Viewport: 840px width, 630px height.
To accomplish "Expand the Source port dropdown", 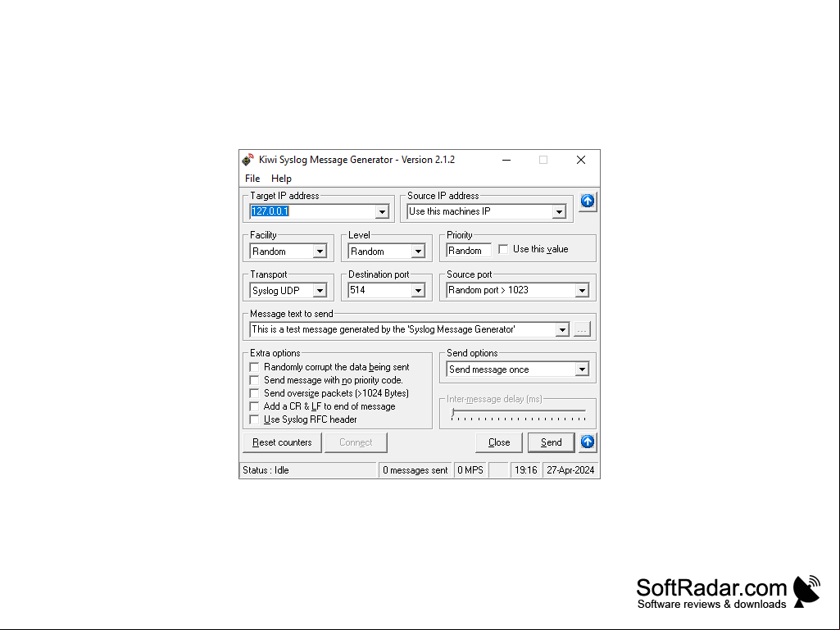I will [x=582, y=290].
